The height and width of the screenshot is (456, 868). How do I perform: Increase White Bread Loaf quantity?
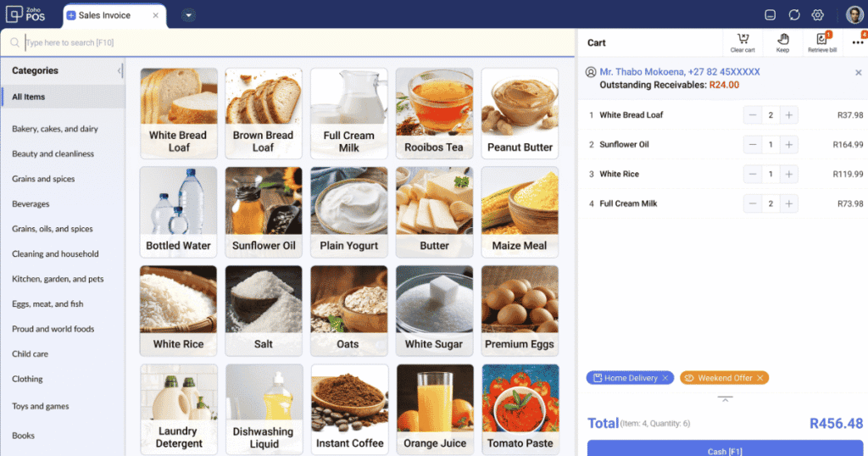click(x=789, y=115)
